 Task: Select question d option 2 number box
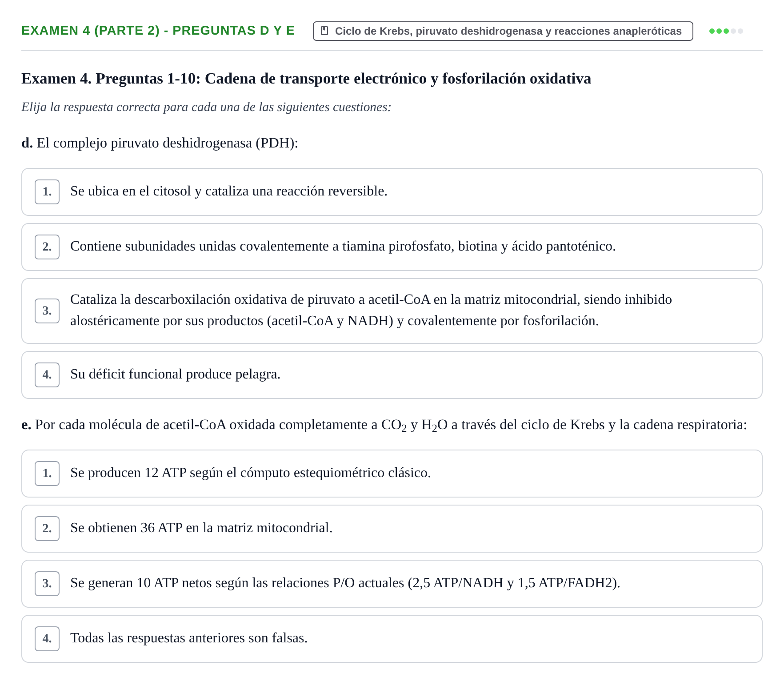coord(47,247)
